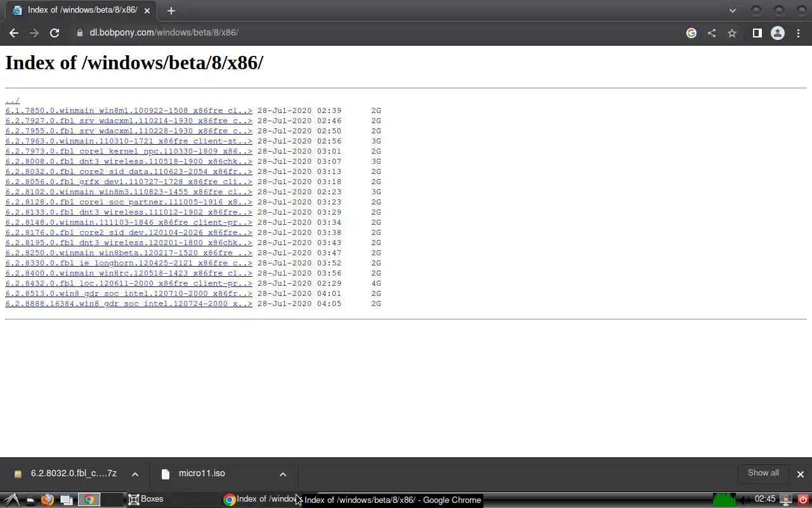This screenshot has height=508, width=812.
Task: Expand options for micro11.iso download
Action: (x=283, y=474)
